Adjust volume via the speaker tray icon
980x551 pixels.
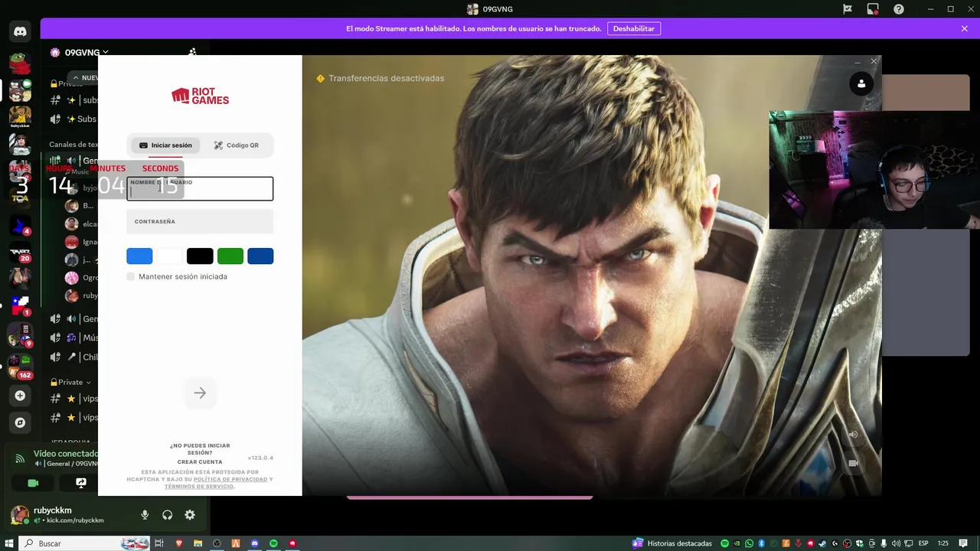(x=896, y=543)
